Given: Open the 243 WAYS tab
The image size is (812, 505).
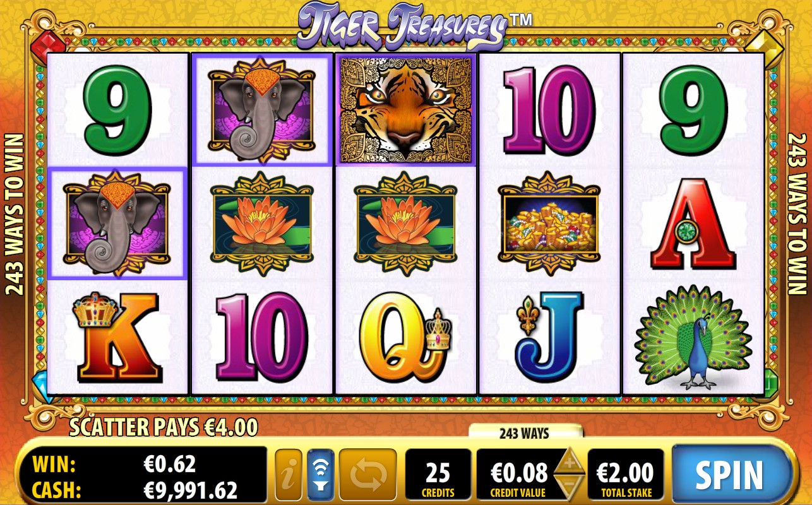Looking at the screenshot, I should pyautogui.click(x=525, y=433).
